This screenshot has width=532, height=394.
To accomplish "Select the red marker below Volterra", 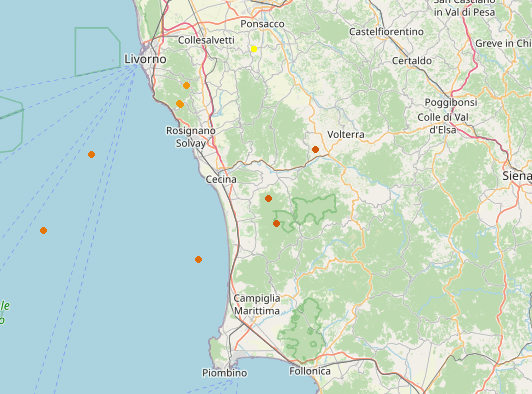I will coord(315,149).
